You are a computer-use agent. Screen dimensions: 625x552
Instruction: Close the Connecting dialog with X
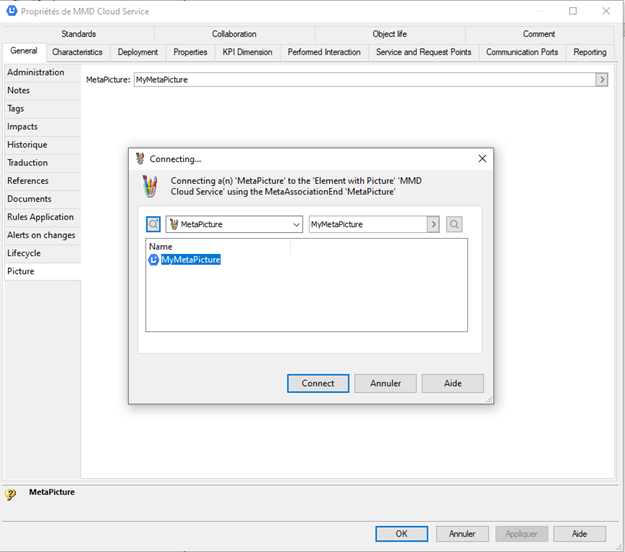pyautogui.click(x=482, y=158)
